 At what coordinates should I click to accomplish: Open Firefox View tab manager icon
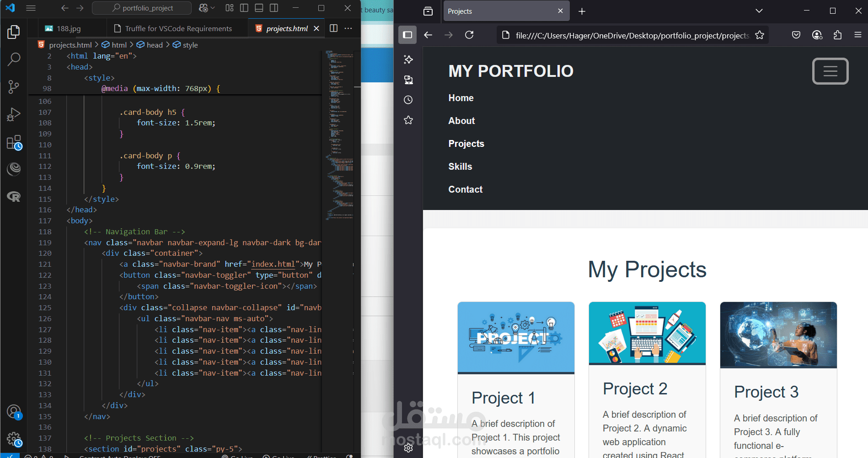(428, 11)
